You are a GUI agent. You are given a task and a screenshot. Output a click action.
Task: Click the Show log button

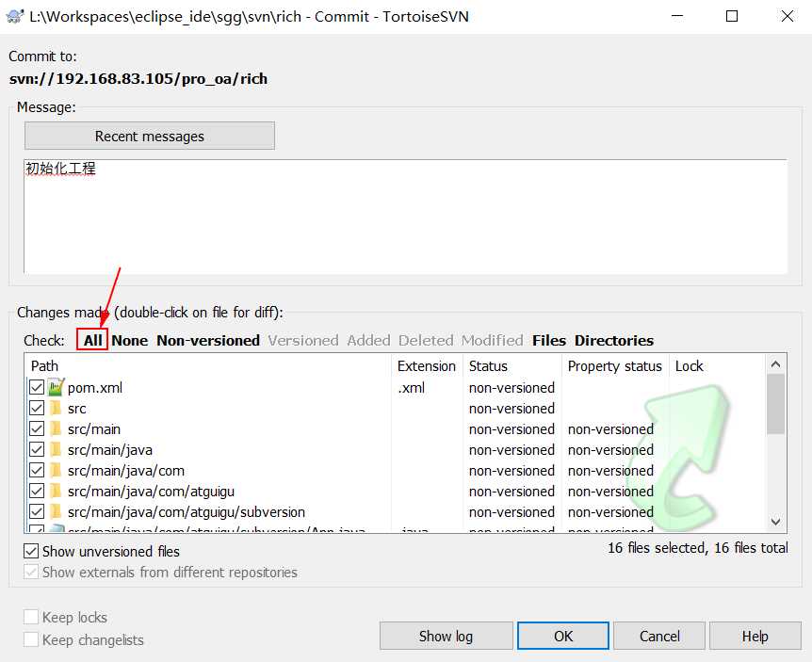tap(446, 636)
